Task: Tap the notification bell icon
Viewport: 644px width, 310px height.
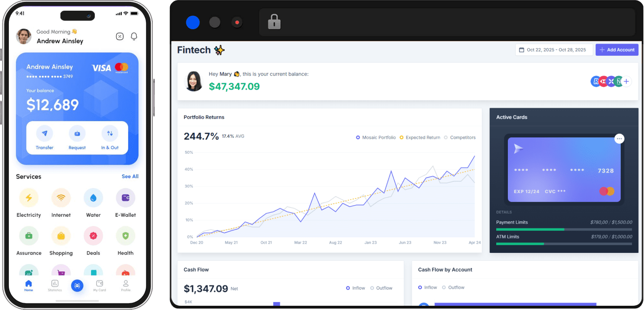Action: point(134,36)
